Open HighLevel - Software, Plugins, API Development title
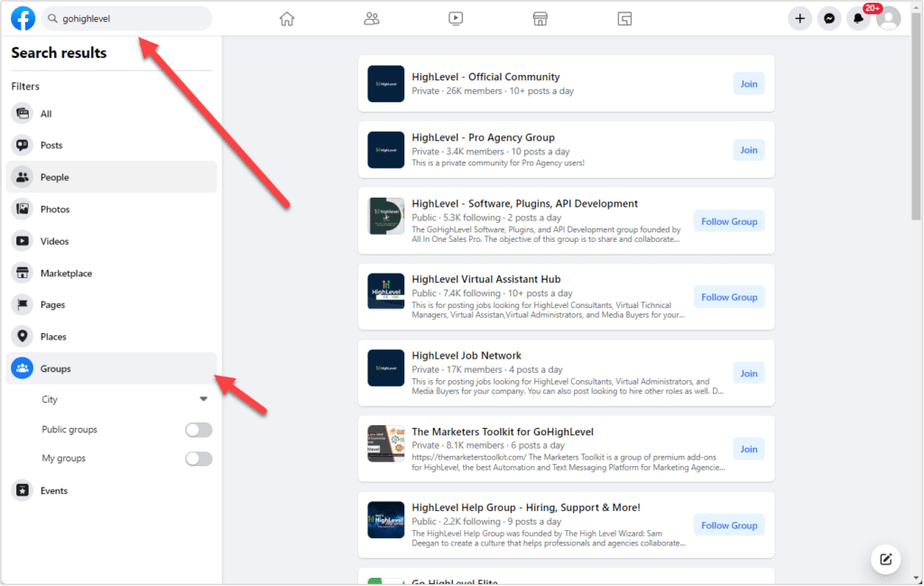 tap(524, 203)
